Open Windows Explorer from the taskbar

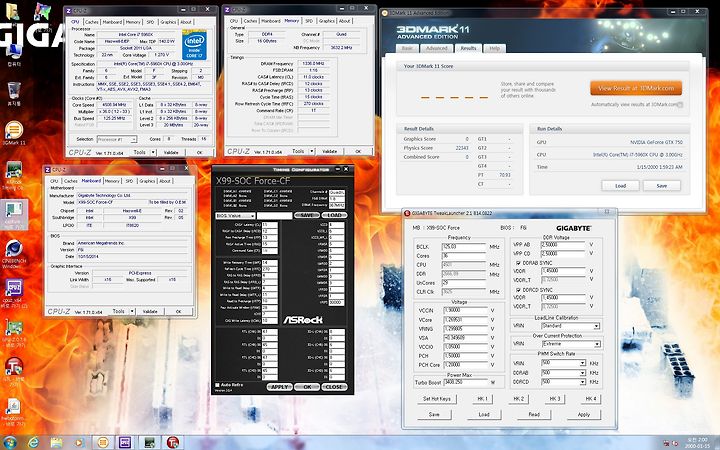point(56,443)
